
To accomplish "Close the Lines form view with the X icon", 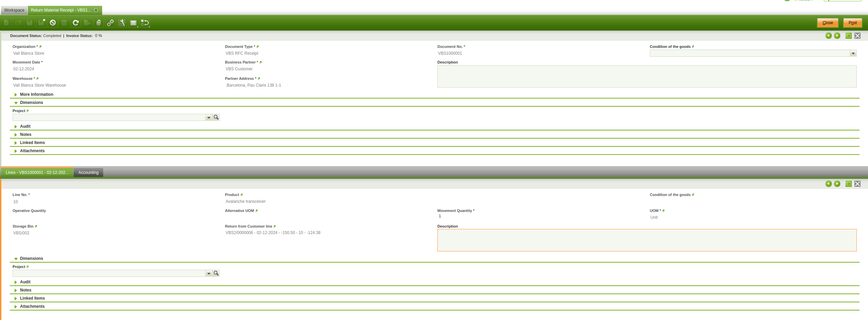I will click(857, 184).
